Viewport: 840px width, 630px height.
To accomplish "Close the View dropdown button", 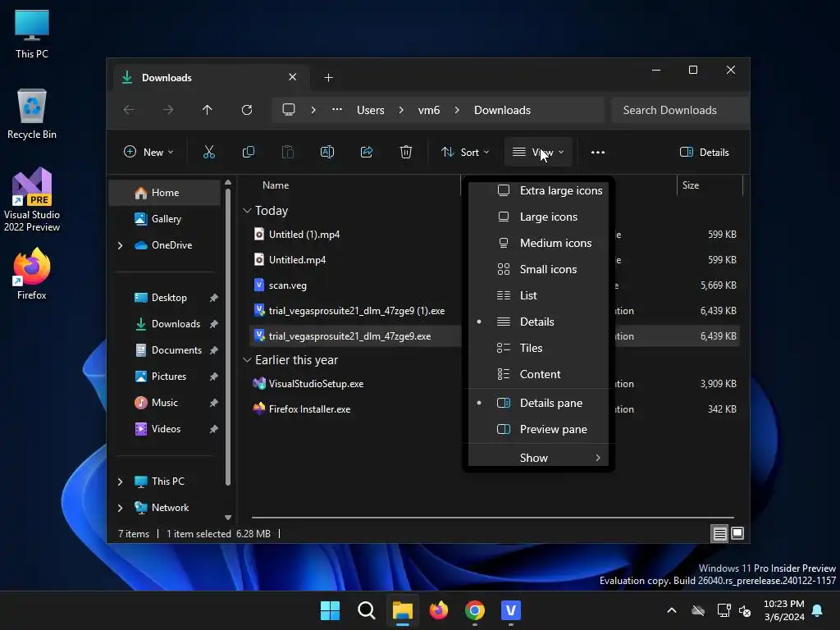I will (x=538, y=152).
